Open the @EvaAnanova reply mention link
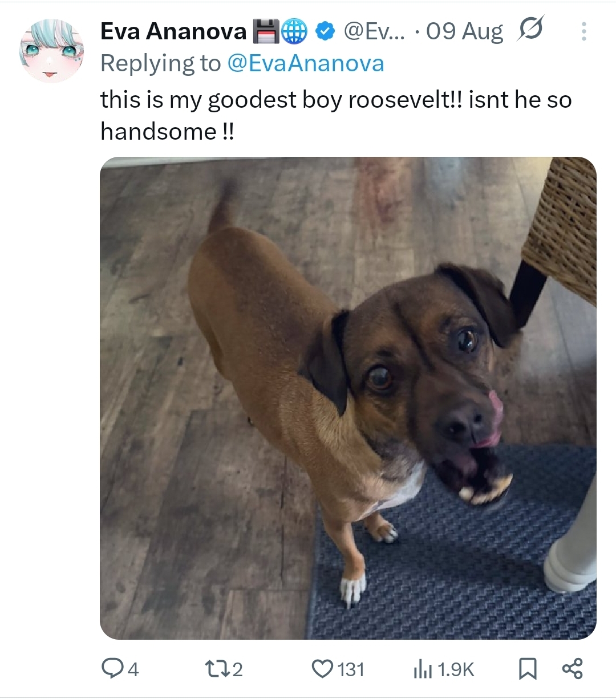This screenshot has width=616, height=699. click(x=306, y=63)
